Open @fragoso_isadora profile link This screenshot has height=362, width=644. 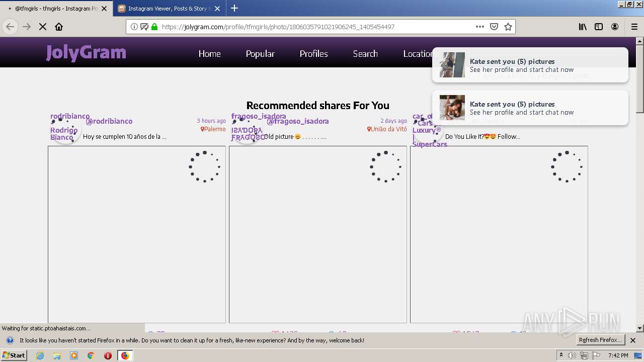[298, 121]
